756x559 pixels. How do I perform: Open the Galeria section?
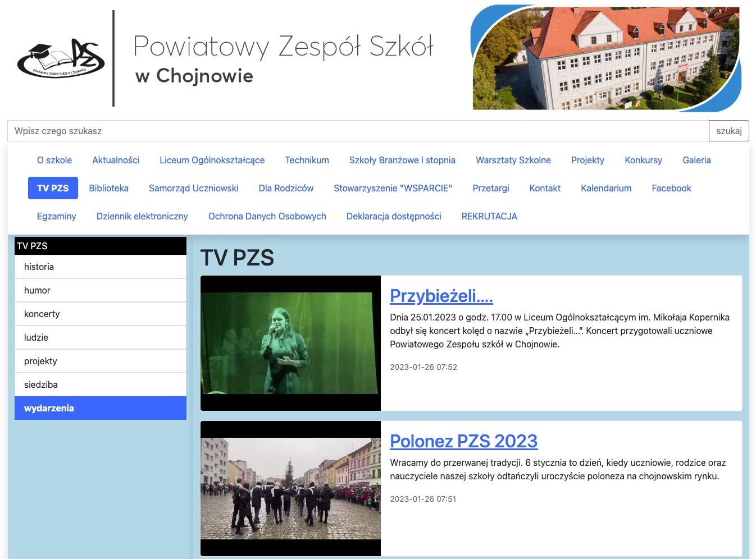(x=696, y=160)
